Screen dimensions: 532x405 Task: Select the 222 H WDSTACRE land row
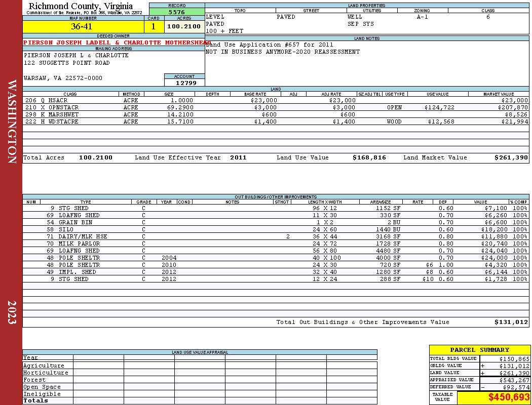click(276, 121)
